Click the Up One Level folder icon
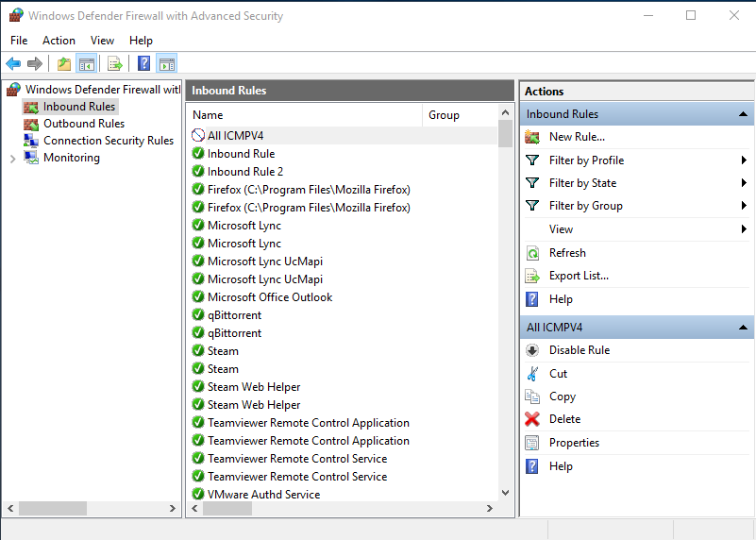Image resolution: width=756 pixels, height=540 pixels. (63, 63)
